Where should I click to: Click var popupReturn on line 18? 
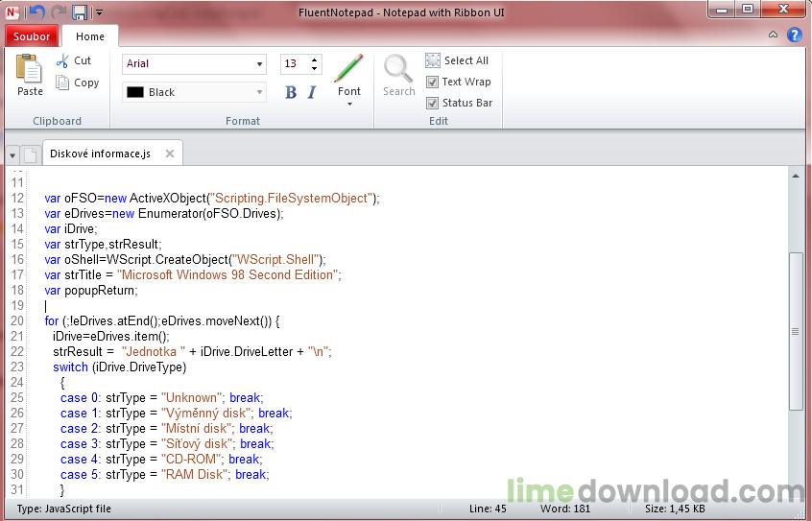click(91, 291)
